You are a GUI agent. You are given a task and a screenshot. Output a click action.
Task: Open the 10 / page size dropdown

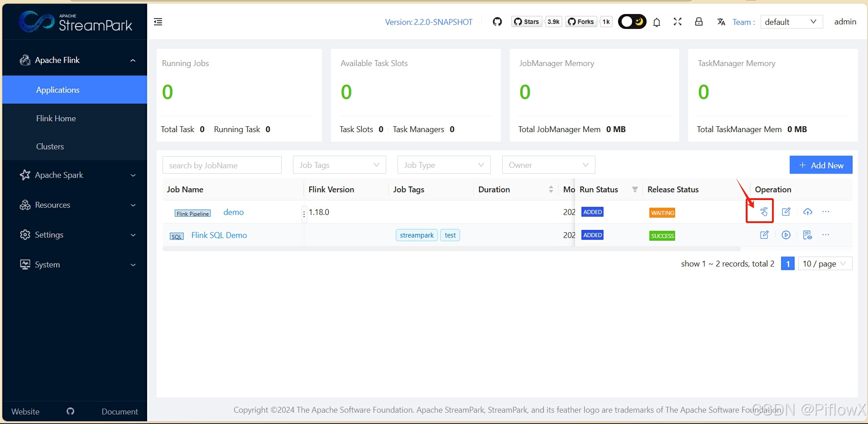(x=825, y=264)
